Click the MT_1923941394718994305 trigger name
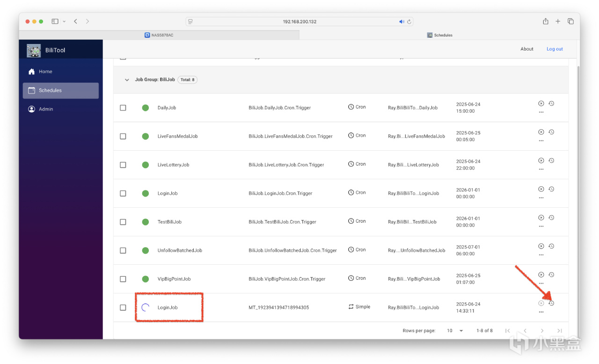 279,307
